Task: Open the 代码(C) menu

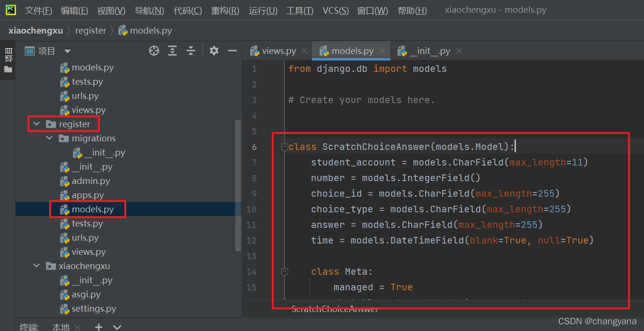Action: click(188, 10)
